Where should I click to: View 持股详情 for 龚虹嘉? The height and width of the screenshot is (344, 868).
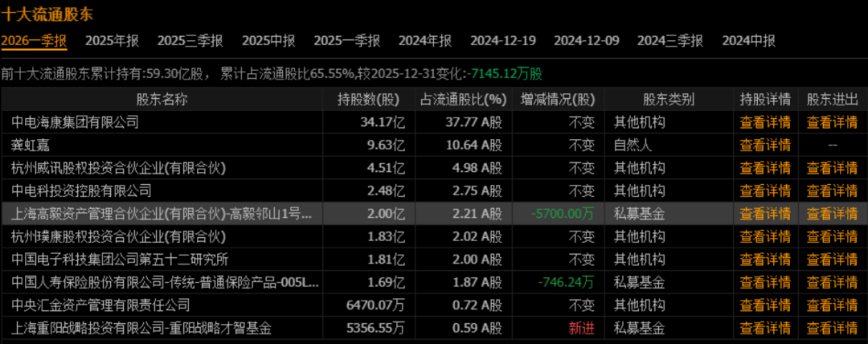[766, 145]
